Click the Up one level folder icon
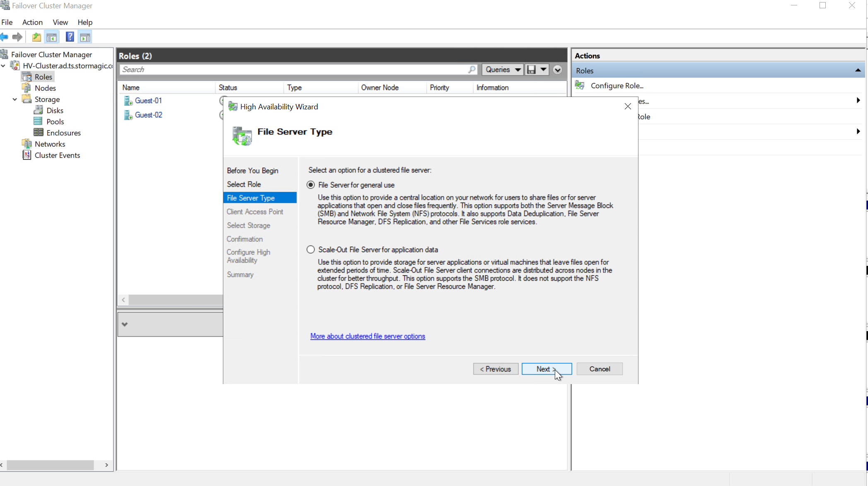The image size is (868, 486). pyautogui.click(x=36, y=37)
